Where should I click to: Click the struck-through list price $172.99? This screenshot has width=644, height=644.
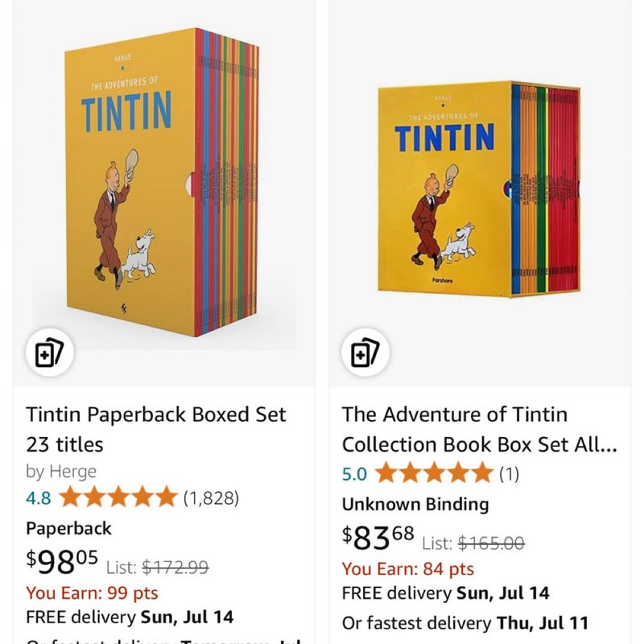click(175, 568)
